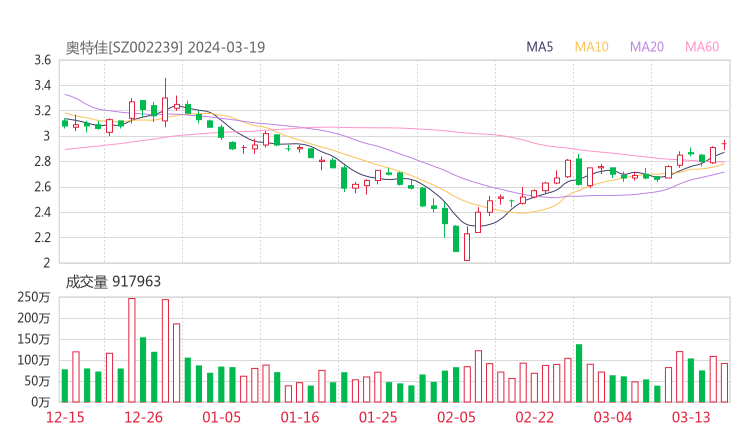The width and height of the screenshot is (740, 440).
Task: Click the 250万 volume axis label
Action: click(x=34, y=297)
